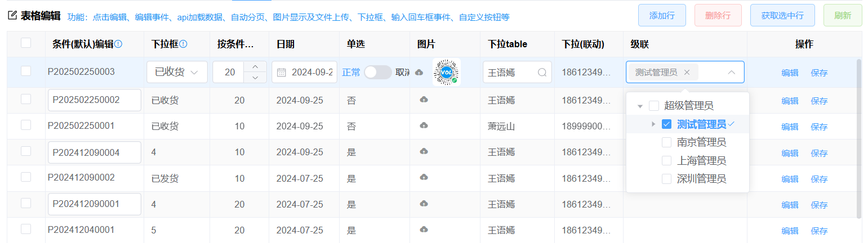Click info icon beside 条件(默认)编辑 header
Image resolution: width=868 pixels, height=243 pixels.
coord(118,44)
